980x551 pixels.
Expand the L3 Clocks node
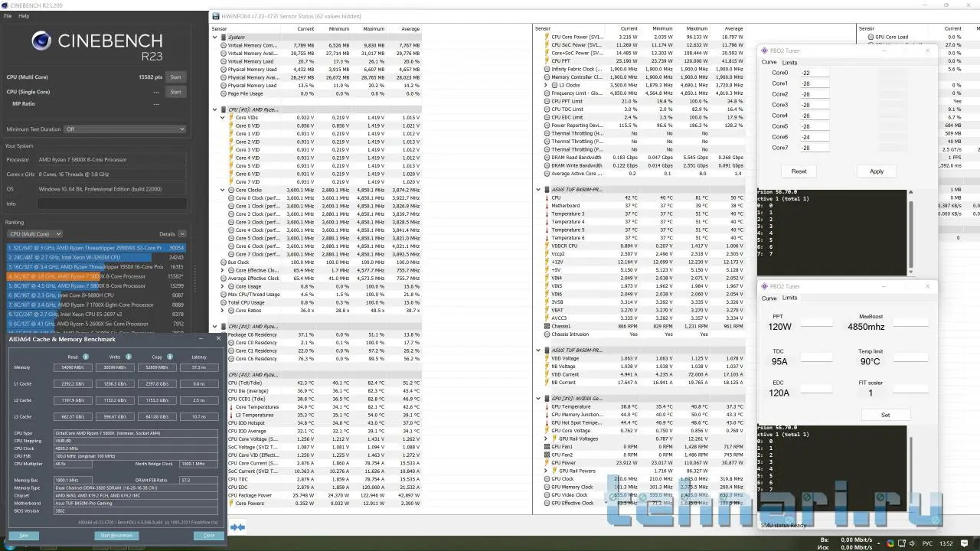(546, 85)
